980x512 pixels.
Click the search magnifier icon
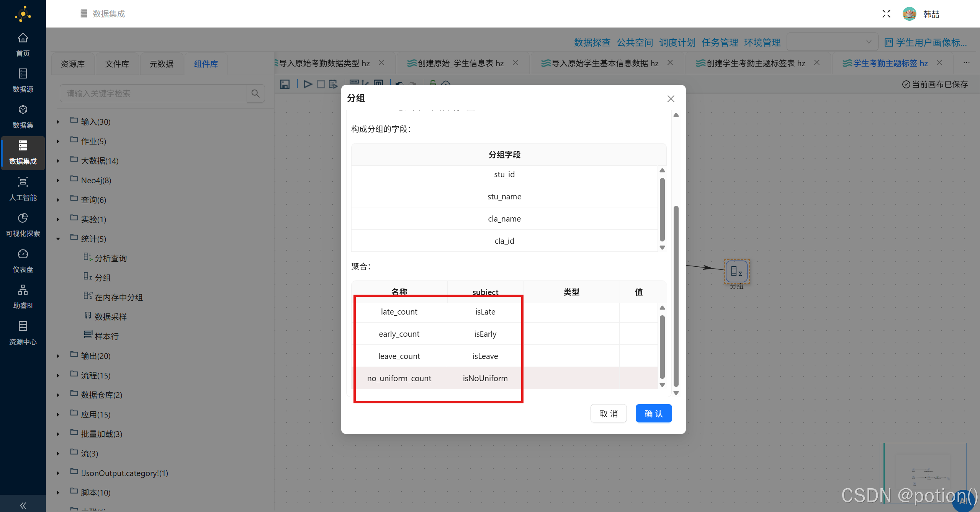point(255,93)
